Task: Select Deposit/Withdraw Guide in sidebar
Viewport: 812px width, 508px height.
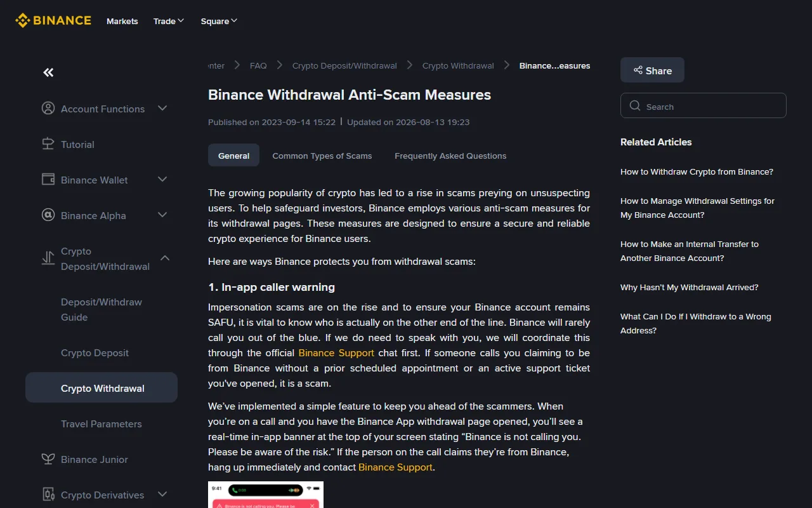Action: point(101,310)
